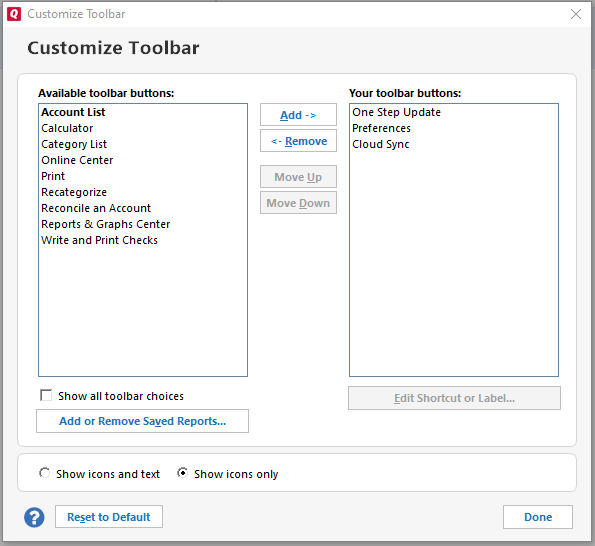Screen dimensions: 595x546
Task: Select One Step Update in your toolbar
Action: (x=454, y=112)
